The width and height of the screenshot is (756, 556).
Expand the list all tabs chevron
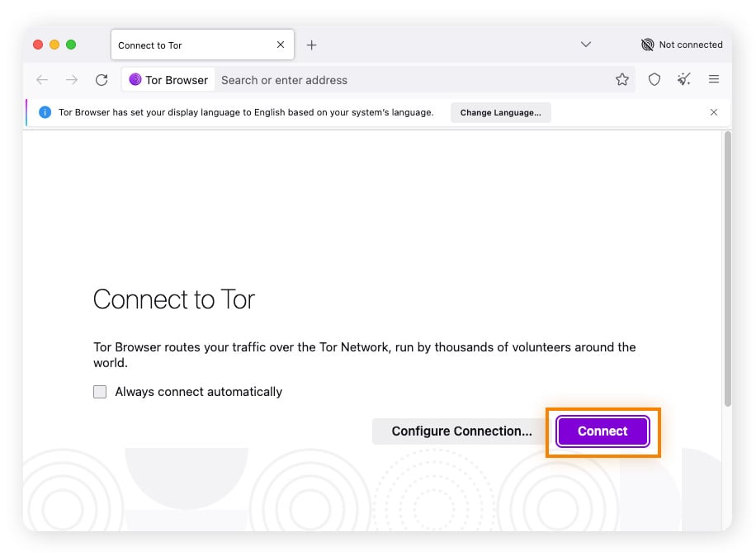[586, 45]
